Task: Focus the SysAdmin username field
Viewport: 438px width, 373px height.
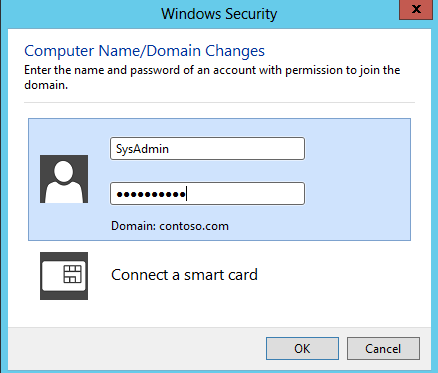Action: (x=207, y=148)
